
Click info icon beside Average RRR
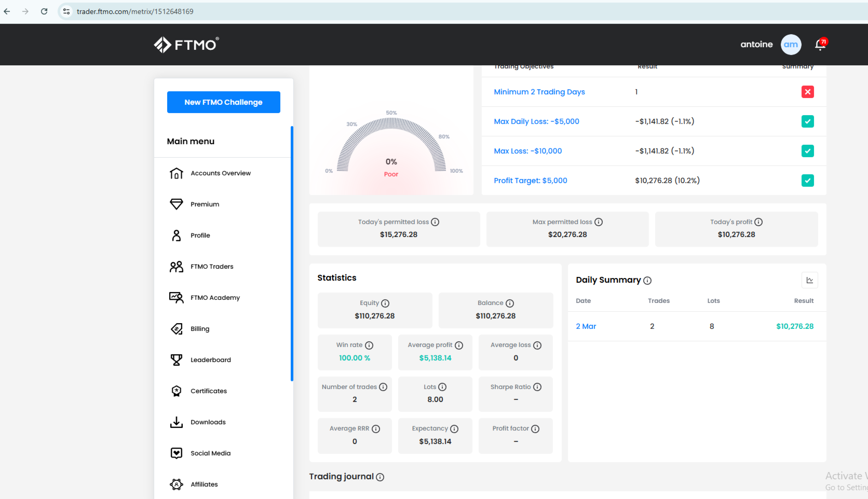point(376,429)
